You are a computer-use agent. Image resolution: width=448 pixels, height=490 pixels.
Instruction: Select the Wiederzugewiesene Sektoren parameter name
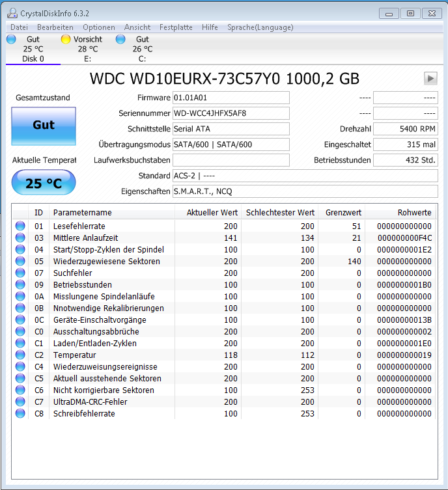[x=107, y=261]
